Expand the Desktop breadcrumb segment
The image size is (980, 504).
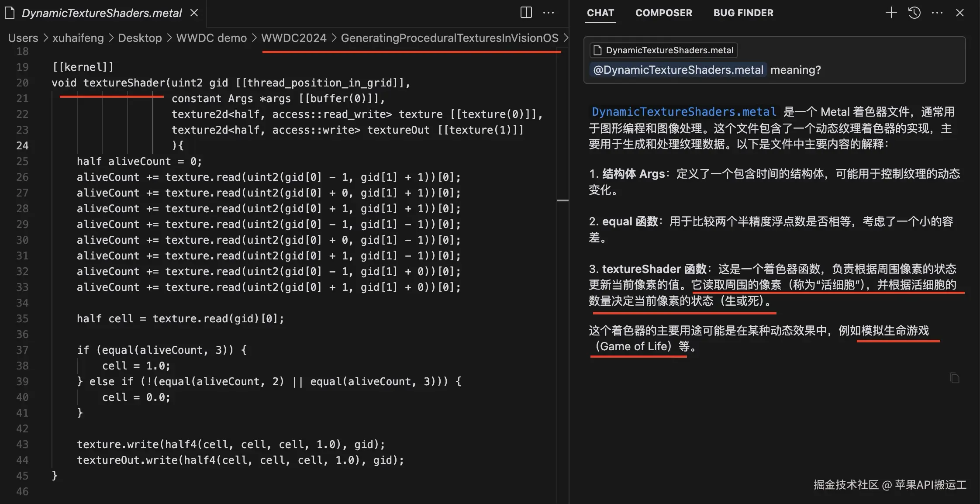[x=140, y=38]
